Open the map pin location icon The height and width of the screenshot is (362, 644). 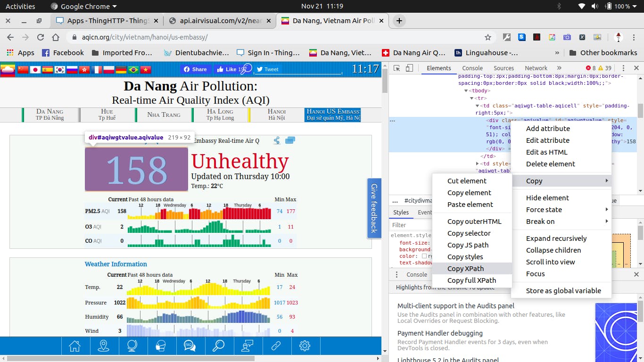point(103,346)
